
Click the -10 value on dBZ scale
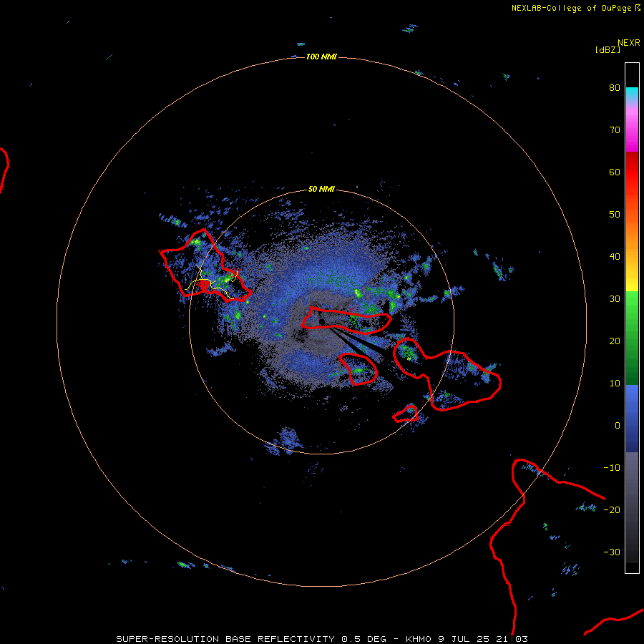(x=612, y=468)
